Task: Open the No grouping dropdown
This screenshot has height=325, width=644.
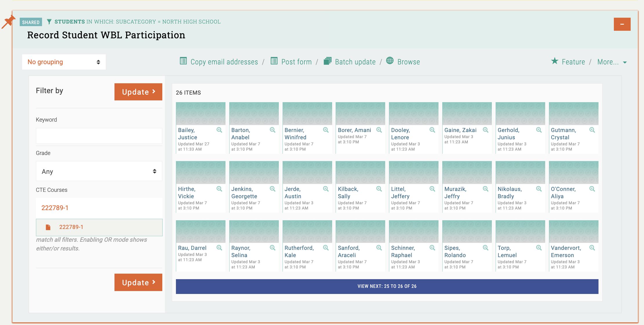Action: pos(64,62)
